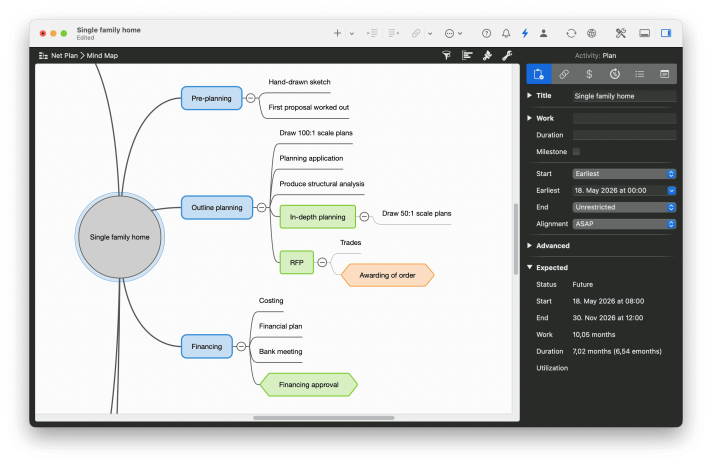Select the Hand-drawn sketch item

[x=299, y=82]
